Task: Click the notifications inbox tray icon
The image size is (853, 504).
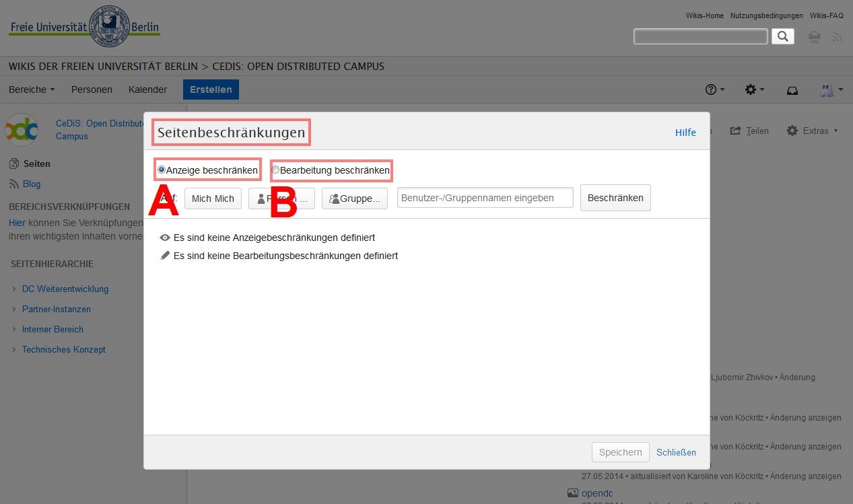Action: [792, 90]
